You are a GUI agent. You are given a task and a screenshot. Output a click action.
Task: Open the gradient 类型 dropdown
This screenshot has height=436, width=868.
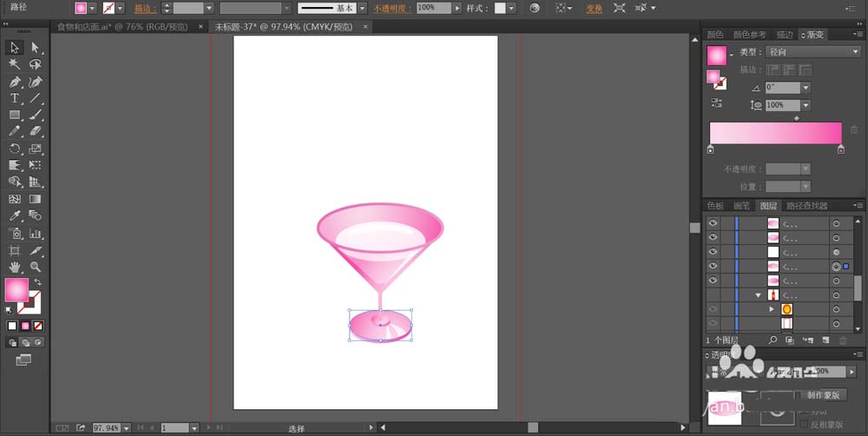pyautogui.click(x=812, y=51)
